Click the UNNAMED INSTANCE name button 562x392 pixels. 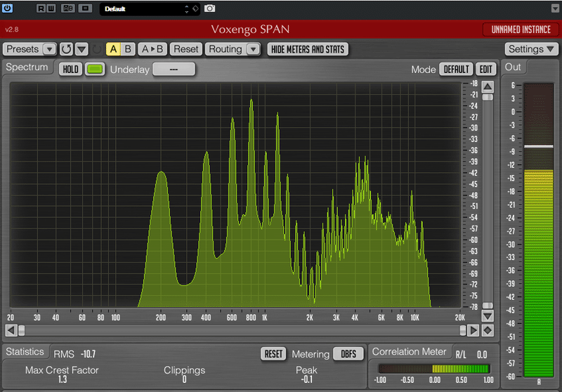(x=521, y=30)
